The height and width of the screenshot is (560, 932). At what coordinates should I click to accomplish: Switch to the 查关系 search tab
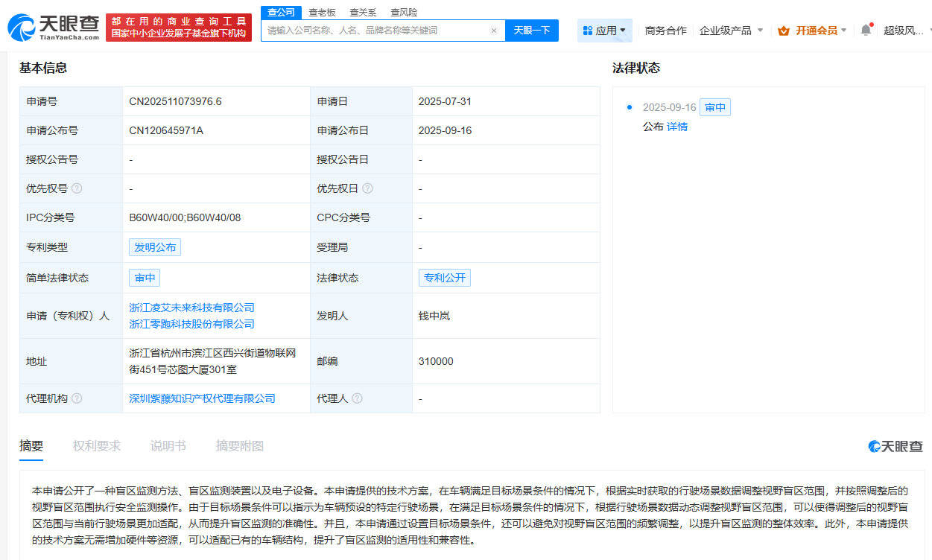[x=363, y=12]
